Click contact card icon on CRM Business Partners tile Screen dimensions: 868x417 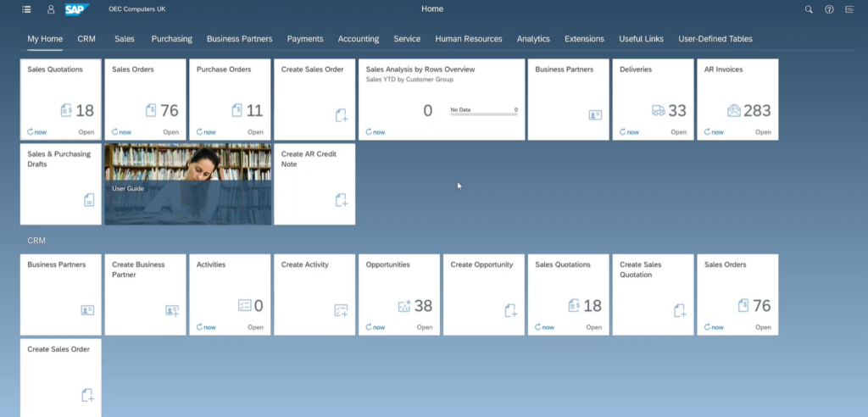point(87,310)
